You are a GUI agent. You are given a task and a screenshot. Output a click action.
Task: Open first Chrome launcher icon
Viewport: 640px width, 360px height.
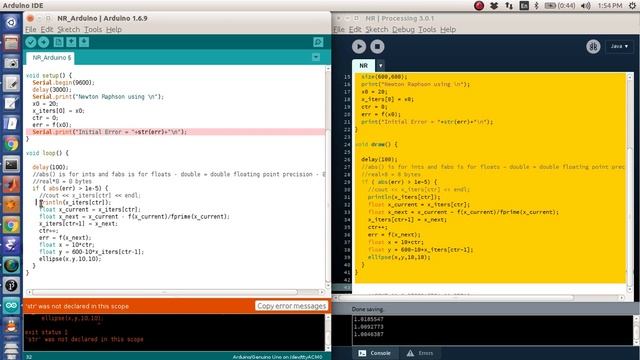click(x=11, y=144)
